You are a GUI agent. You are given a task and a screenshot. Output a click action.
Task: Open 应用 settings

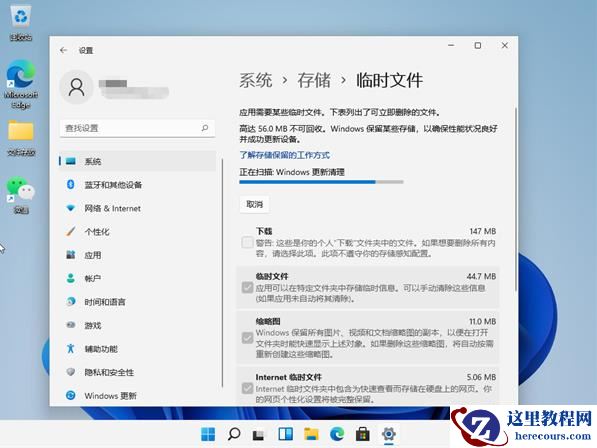[x=137, y=255]
